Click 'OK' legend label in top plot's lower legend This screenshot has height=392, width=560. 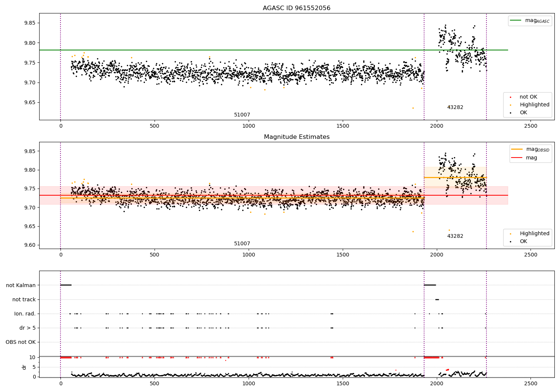tap(523, 113)
